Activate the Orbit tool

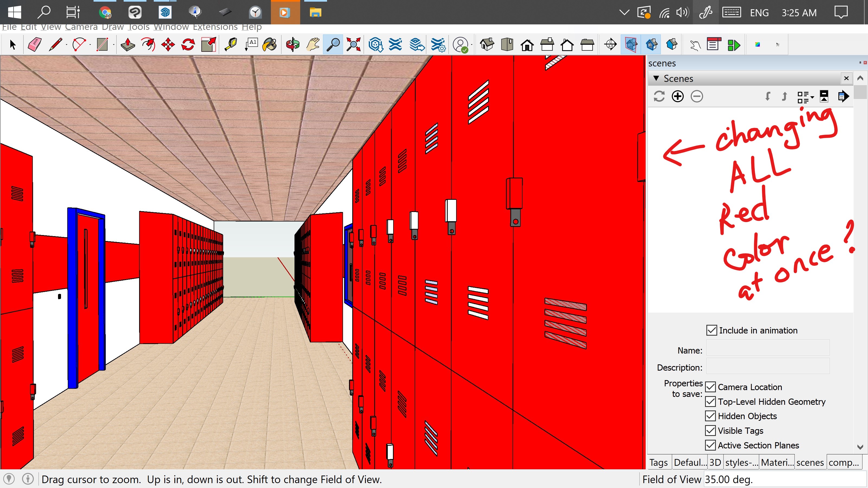point(293,44)
